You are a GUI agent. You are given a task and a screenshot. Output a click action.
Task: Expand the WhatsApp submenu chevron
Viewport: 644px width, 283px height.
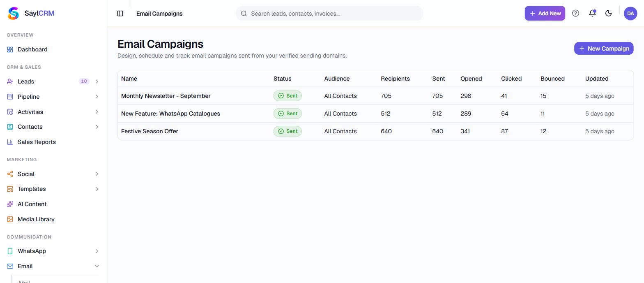pos(97,251)
